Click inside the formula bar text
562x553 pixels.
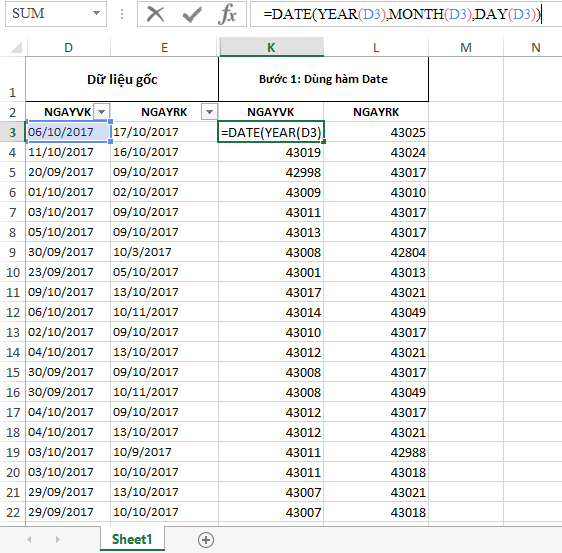(x=401, y=14)
